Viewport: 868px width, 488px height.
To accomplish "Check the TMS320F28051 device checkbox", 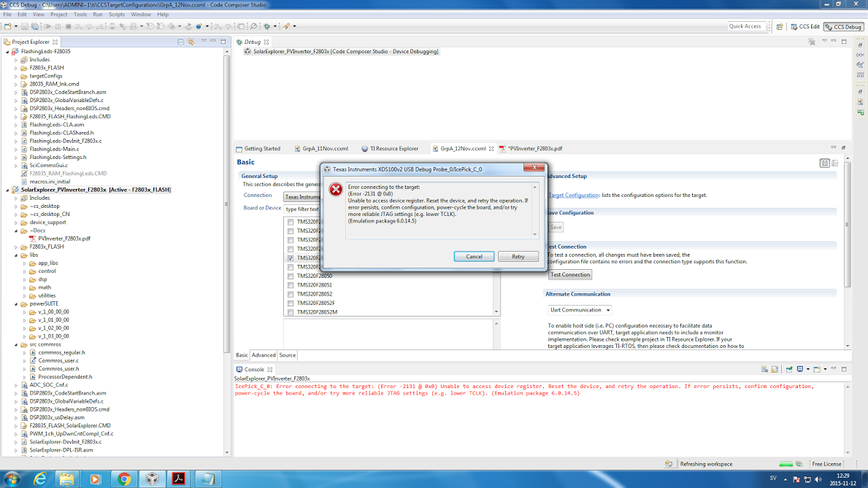I will (290, 285).
